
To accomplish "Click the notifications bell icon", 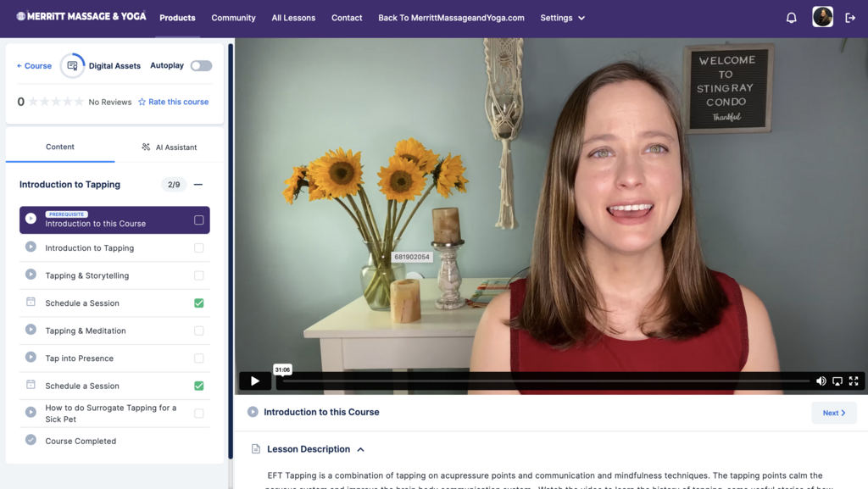I will tap(791, 18).
